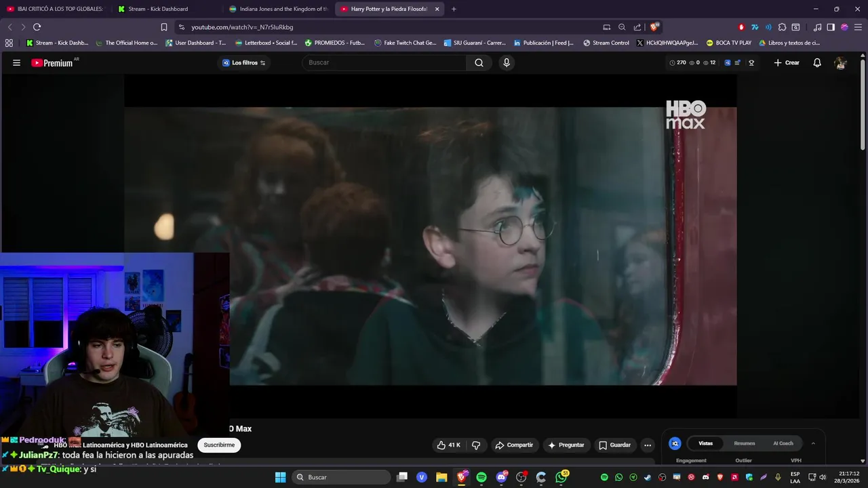
Task: Open Stream - Kick Dashboard bookmark
Action: click(x=58, y=43)
